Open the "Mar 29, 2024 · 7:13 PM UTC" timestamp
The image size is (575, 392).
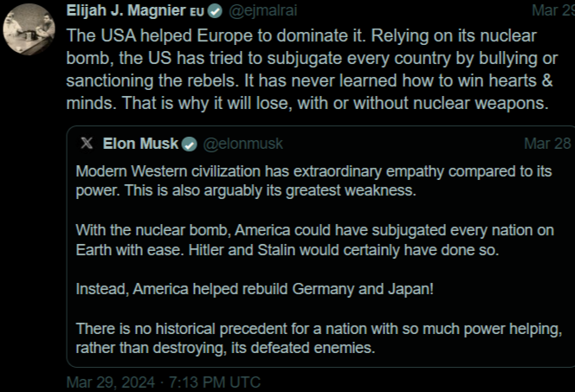point(163,382)
